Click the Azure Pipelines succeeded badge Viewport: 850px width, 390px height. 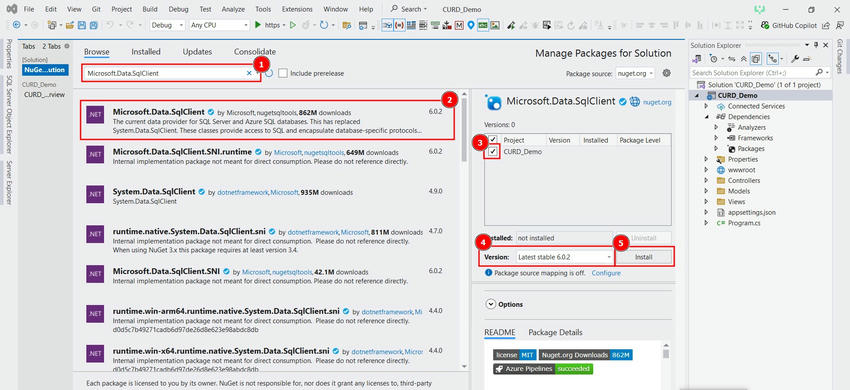pyautogui.click(x=543, y=369)
